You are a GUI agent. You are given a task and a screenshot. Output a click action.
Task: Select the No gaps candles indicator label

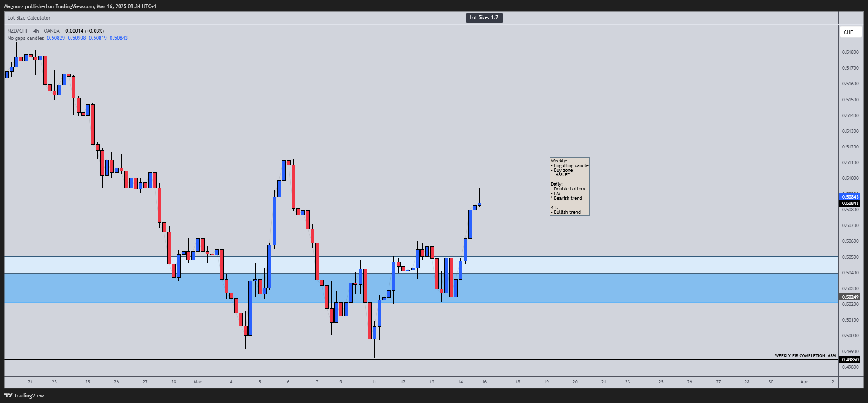25,38
